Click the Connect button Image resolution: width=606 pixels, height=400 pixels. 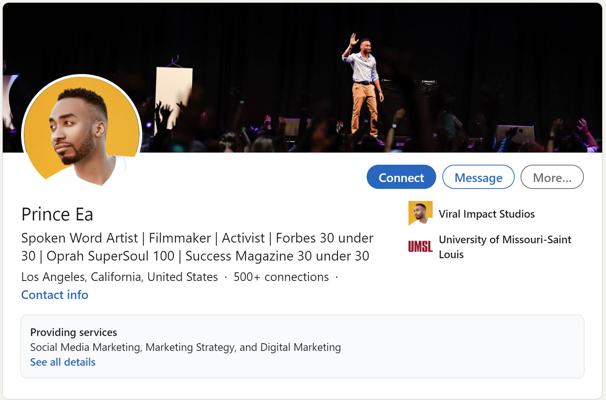point(401,178)
